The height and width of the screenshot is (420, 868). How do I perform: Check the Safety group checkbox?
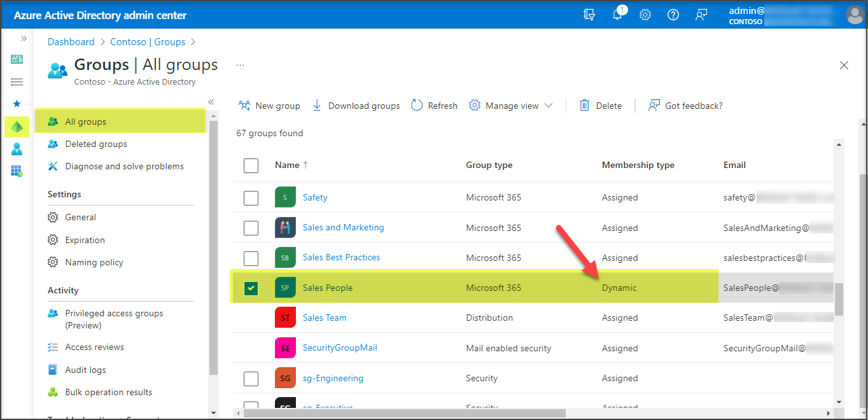click(251, 198)
